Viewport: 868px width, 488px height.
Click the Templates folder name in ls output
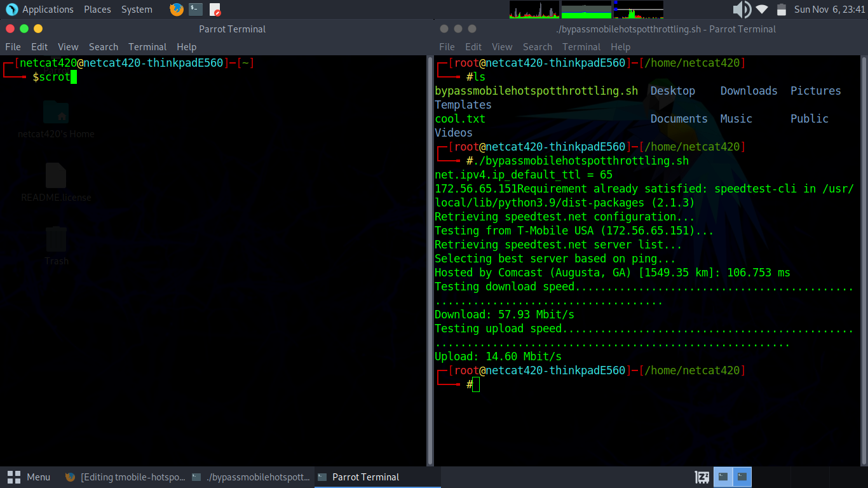[x=463, y=105]
